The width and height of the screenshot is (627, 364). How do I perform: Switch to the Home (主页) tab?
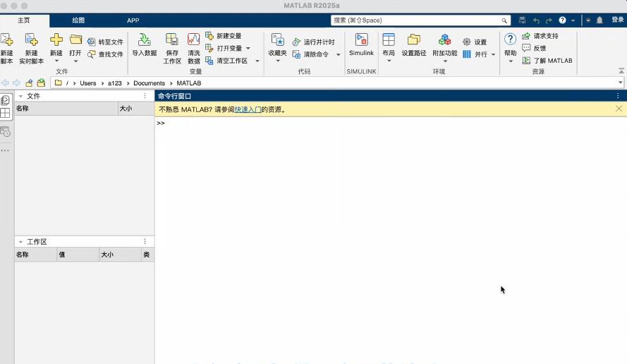tap(24, 20)
